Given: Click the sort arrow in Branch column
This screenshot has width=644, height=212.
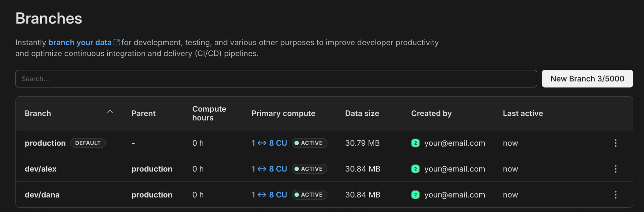Looking at the screenshot, I should coord(110,113).
